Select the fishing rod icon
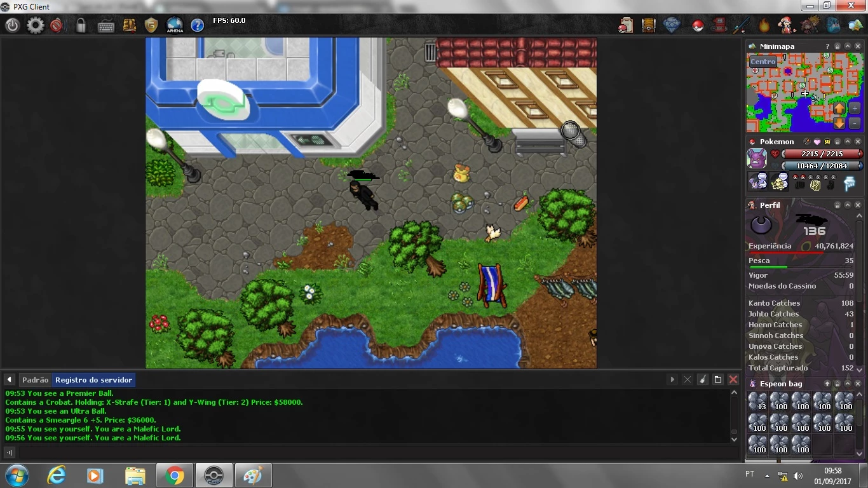Screen dimensions: 868x488 [x=741, y=25]
